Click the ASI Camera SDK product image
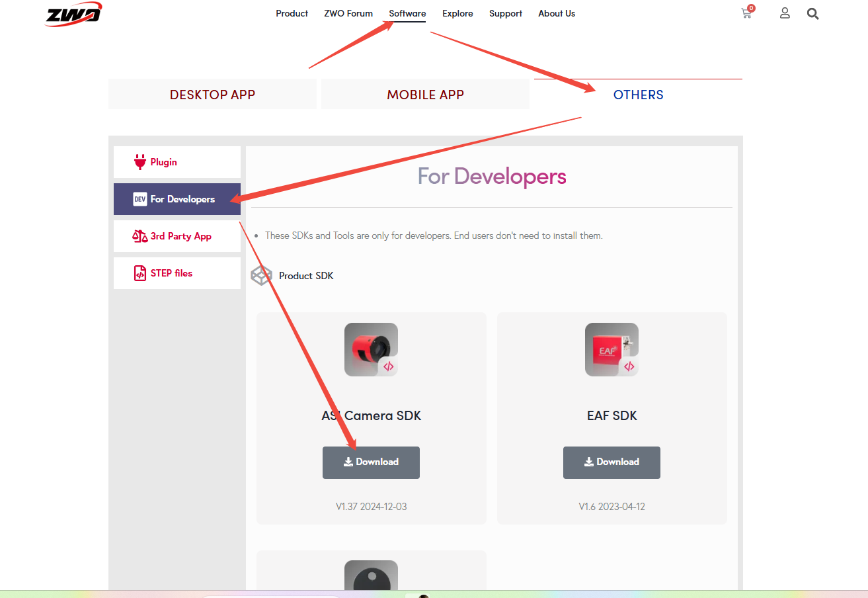The width and height of the screenshot is (868, 598). [371, 349]
